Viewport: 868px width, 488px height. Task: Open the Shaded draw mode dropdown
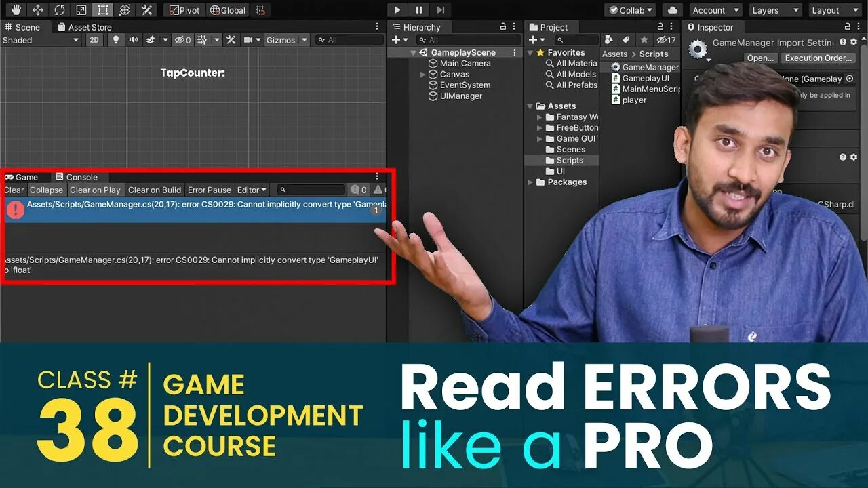click(x=41, y=40)
